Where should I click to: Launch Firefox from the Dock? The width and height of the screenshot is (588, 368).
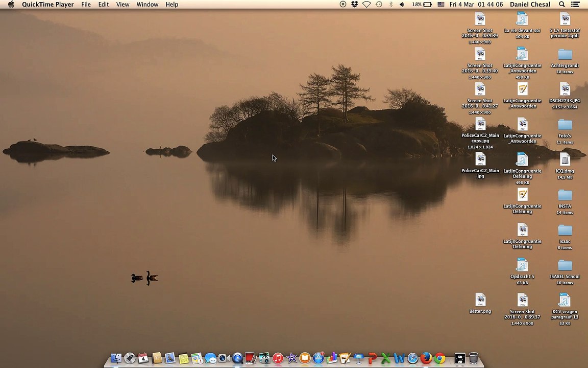tap(426, 358)
